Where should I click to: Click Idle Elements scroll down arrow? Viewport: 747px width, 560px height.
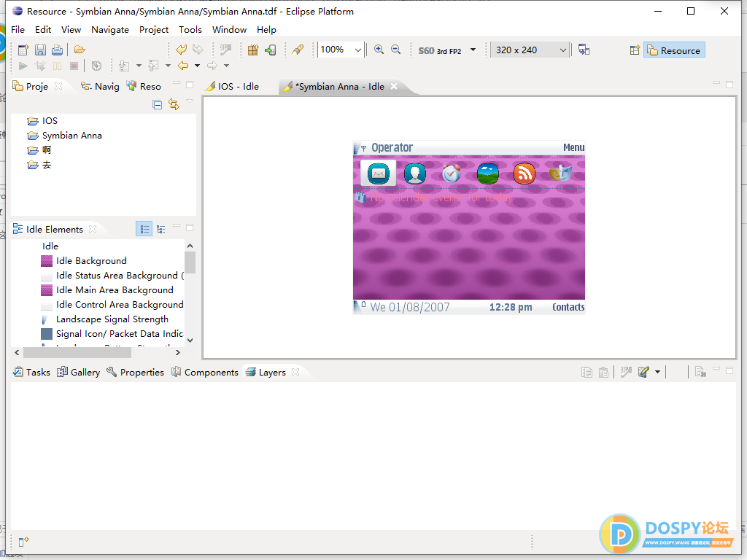(x=190, y=340)
